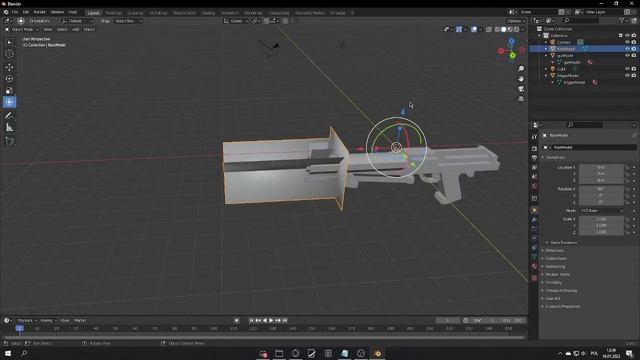This screenshot has height=360, width=640.
Task: Click the blue Z axis gizmo ball
Action: [x=511, y=41]
